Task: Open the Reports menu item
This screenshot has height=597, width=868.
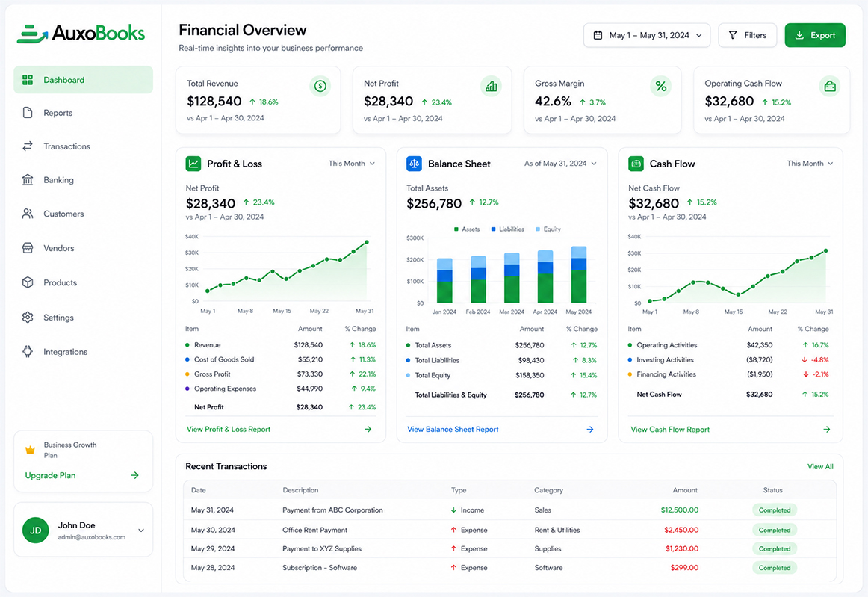Action: [x=83, y=112]
